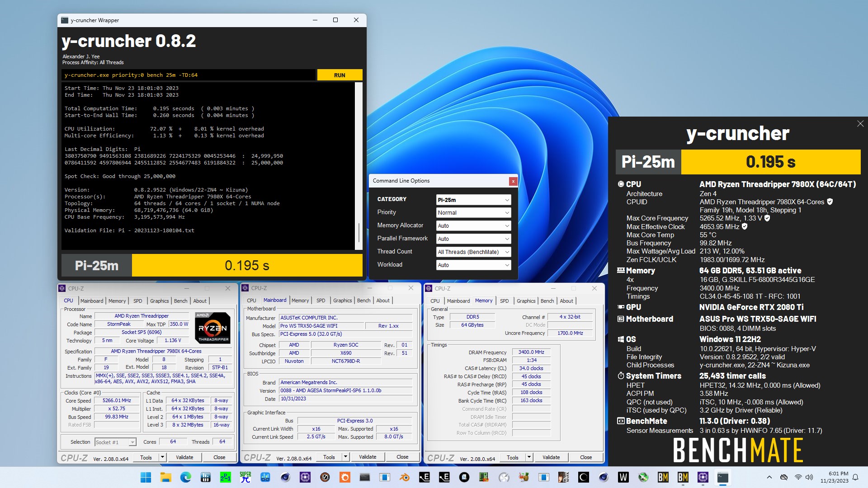
Task: Click the yellow 0.195 s result bar in wrapper
Action: [x=247, y=265]
